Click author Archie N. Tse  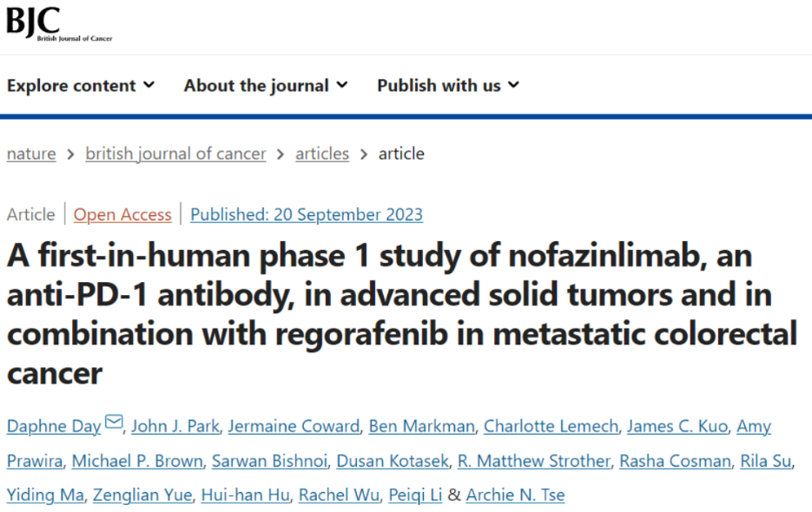coord(515,496)
